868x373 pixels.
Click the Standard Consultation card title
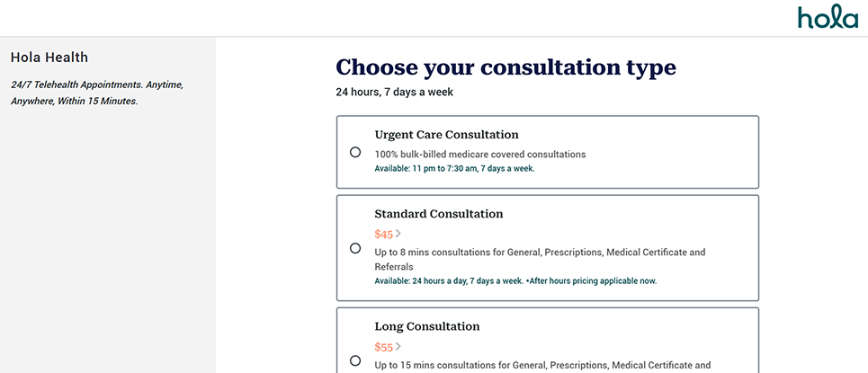coord(438,214)
